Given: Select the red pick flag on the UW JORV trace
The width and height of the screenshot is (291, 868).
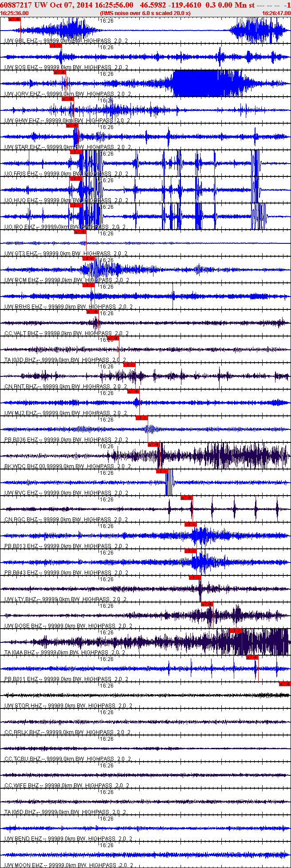Looking at the screenshot, I should click(x=59, y=72).
